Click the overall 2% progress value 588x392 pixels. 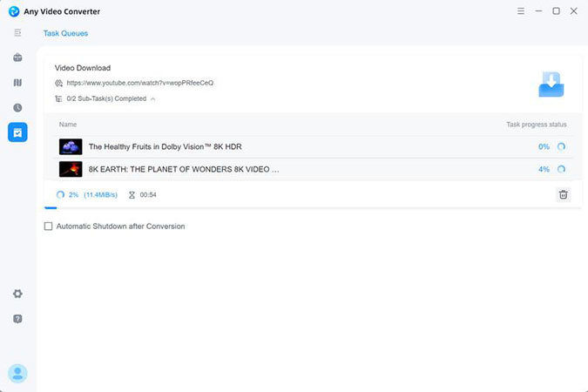[73, 194]
